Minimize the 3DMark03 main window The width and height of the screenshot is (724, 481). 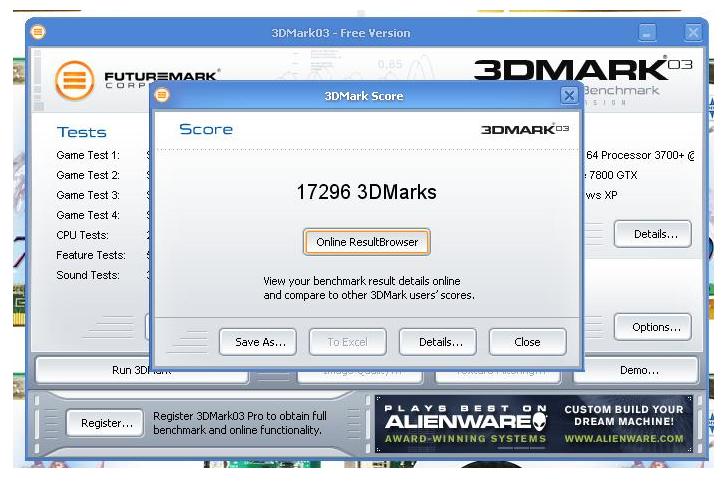point(647,33)
